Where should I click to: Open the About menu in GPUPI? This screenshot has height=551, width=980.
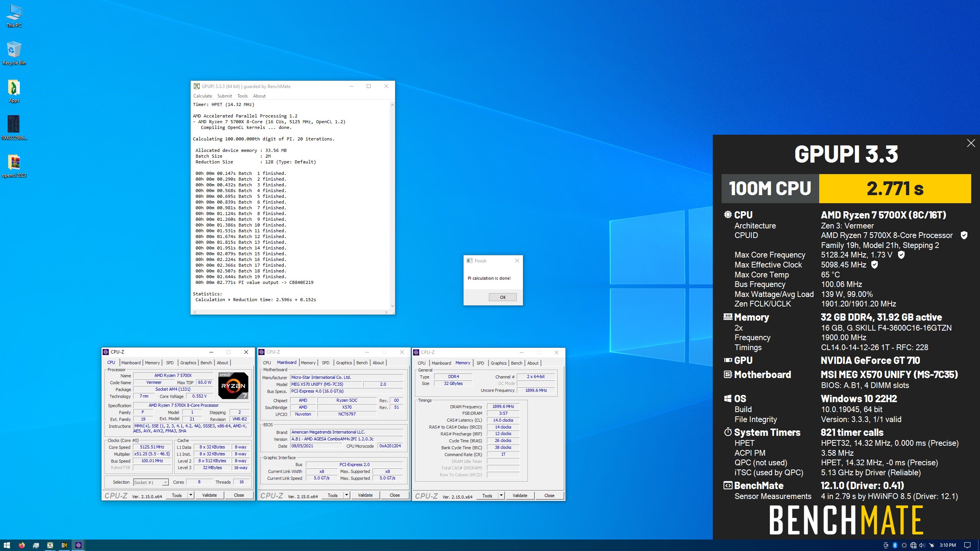tap(259, 96)
